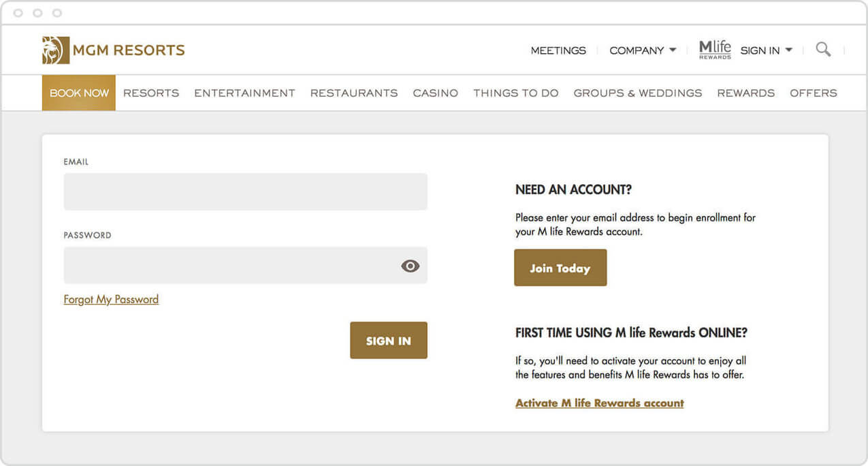Viewport: 868px width, 466px height.
Task: Click the Join Today button
Action: (560, 268)
